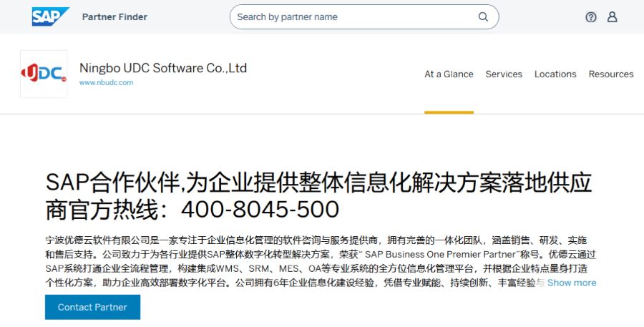Open the help question-mark icon

point(590,17)
